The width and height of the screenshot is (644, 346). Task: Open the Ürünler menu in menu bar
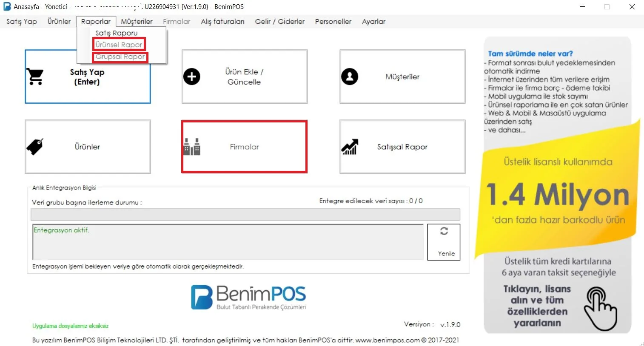[59, 21]
